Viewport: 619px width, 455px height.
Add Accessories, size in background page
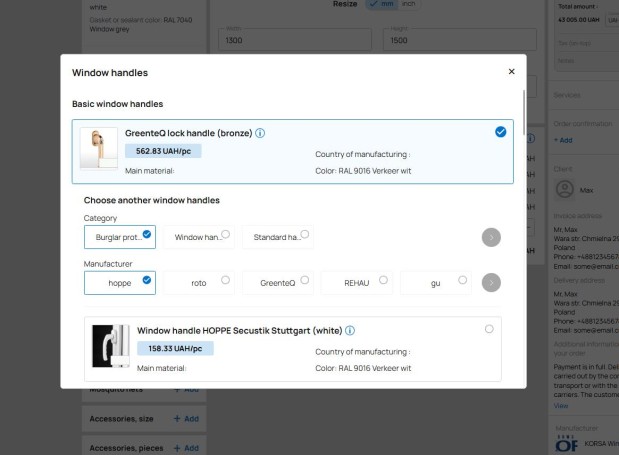(186, 419)
